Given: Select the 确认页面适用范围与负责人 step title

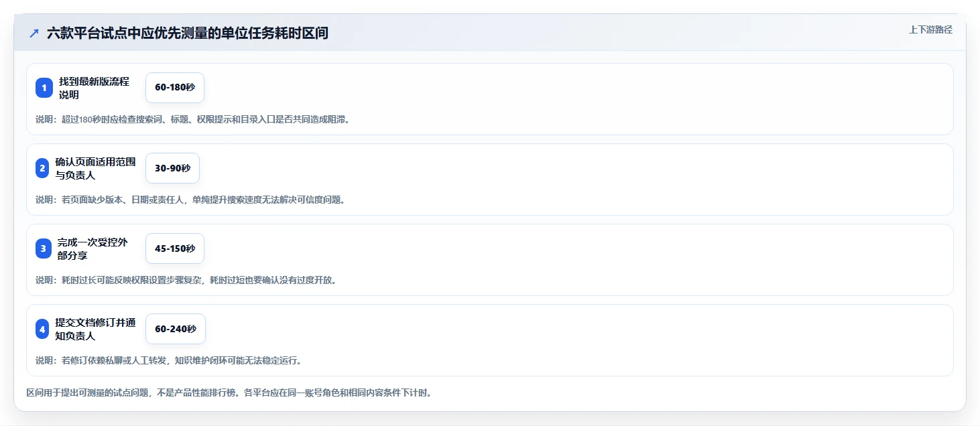Looking at the screenshot, I should [x=96, y=168].
